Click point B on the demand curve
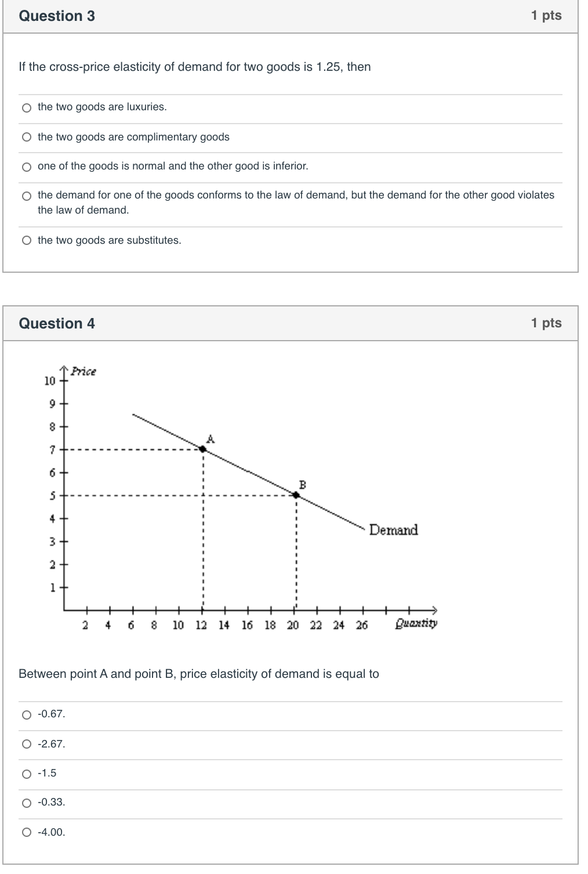This screenshot has height=874, width=588. click(295, 495)
